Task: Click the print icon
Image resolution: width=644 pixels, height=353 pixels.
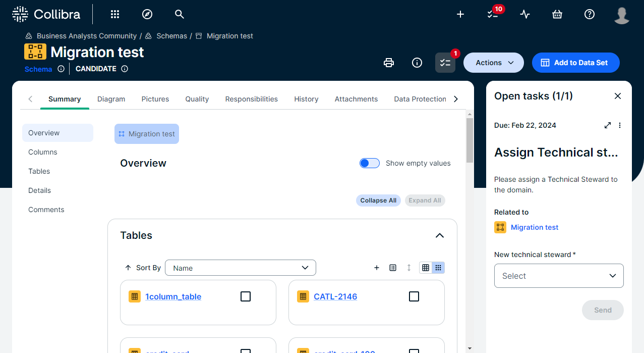Action: pos(389,63)
